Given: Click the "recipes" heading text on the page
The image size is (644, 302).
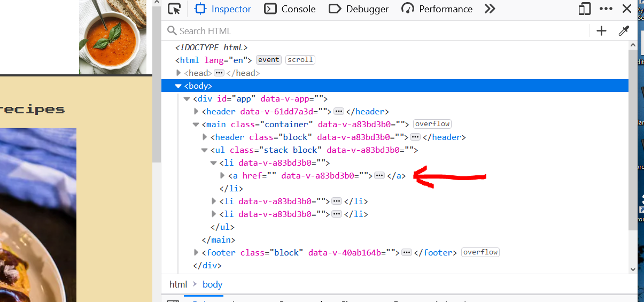Looking at the screenshot, I should tap(32, 110).
